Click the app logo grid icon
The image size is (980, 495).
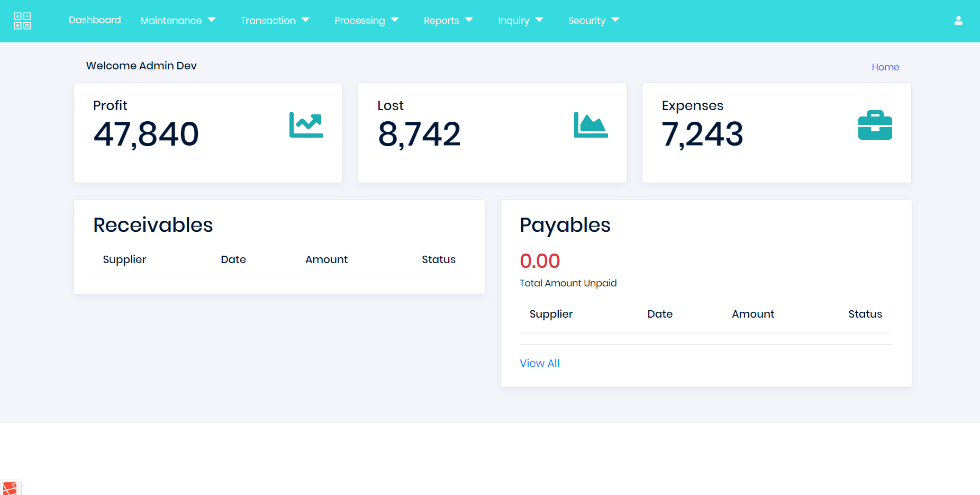pos(22,21)
